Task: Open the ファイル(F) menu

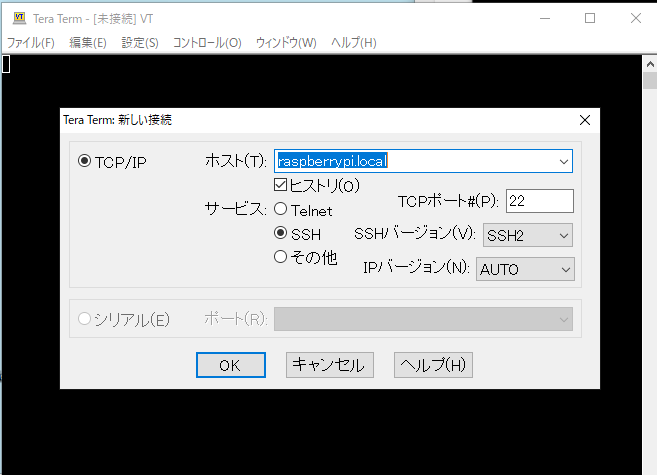Action: coord(31,43)
